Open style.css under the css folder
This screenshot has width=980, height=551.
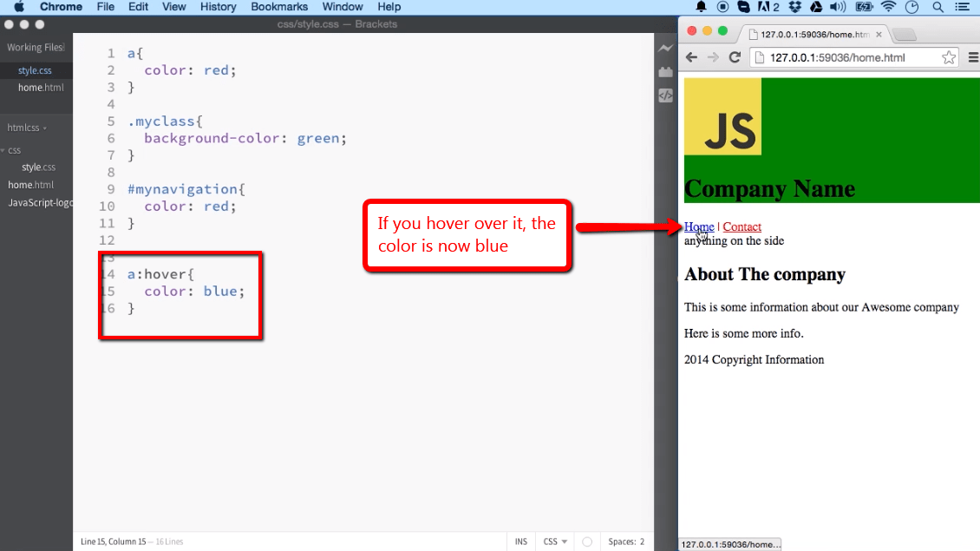coord(39,167)
